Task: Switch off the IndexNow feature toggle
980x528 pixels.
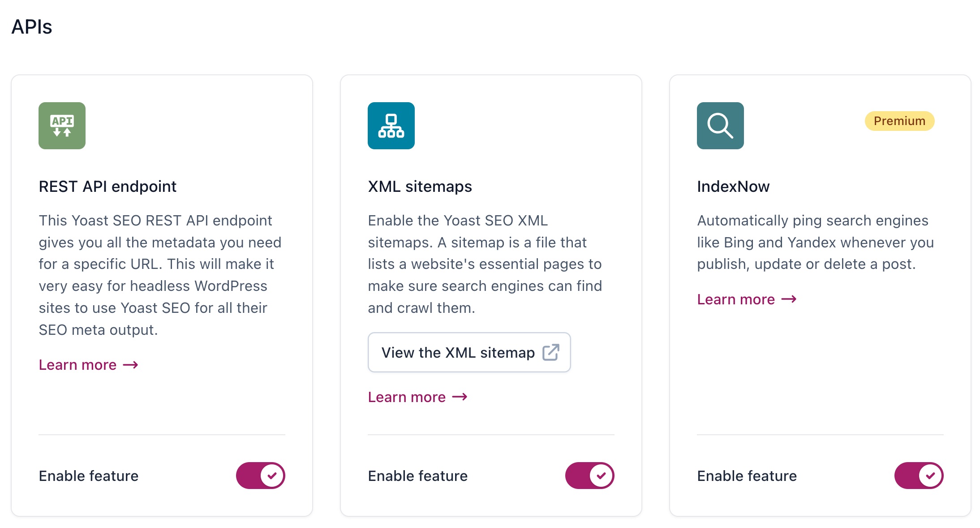Action: (x=919, y=476)
